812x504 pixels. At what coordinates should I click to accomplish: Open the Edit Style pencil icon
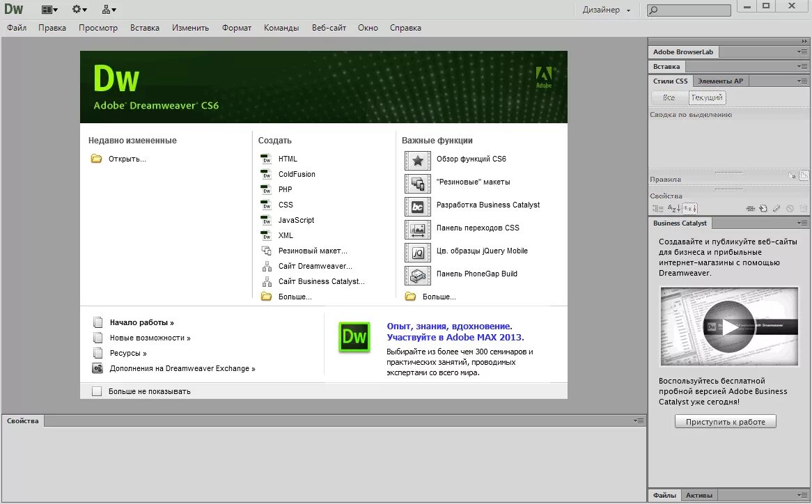pos(776,207)
